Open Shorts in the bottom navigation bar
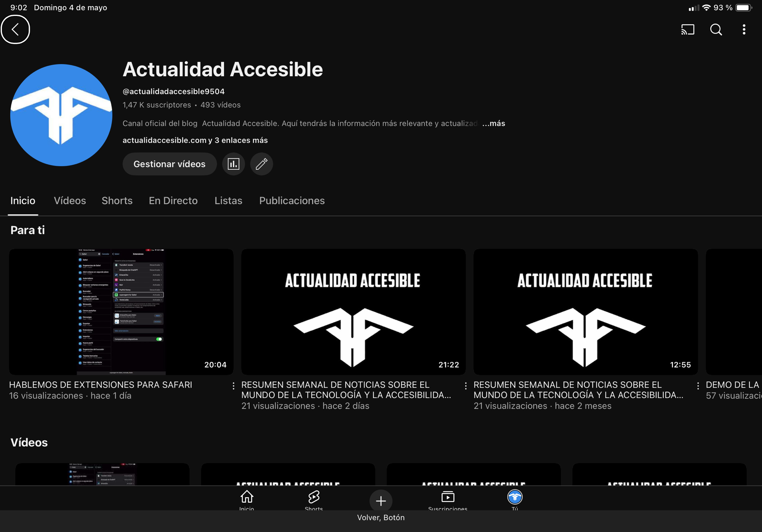 click(x=314, y=500)
